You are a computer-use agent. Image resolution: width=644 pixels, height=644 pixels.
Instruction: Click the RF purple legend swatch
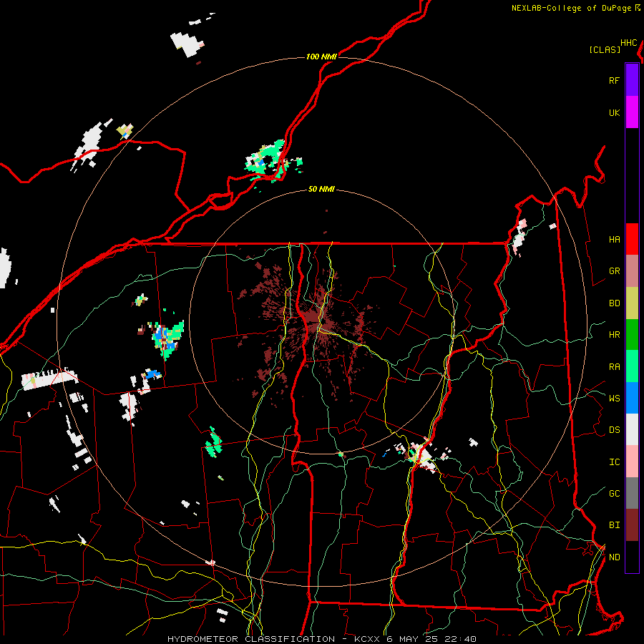tap(632, 80)
